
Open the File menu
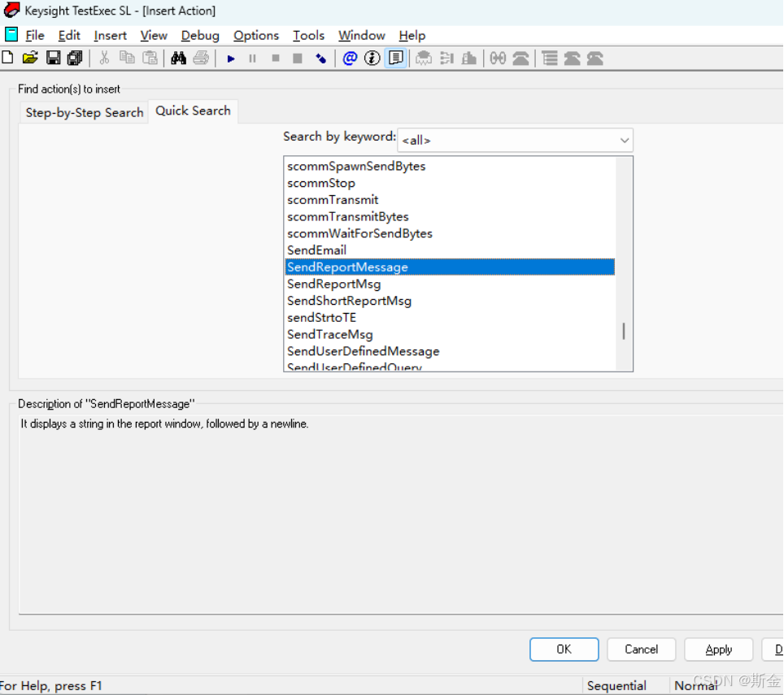point(35,36)
